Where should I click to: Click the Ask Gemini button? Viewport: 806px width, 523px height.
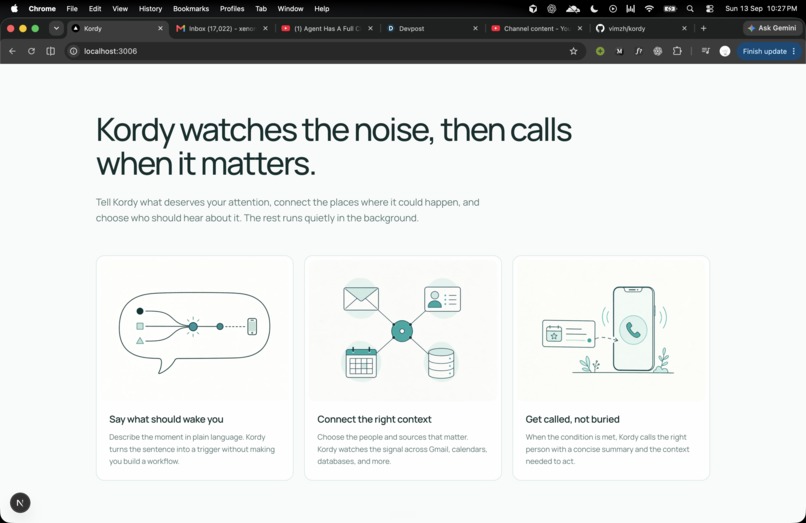[772, 28]
